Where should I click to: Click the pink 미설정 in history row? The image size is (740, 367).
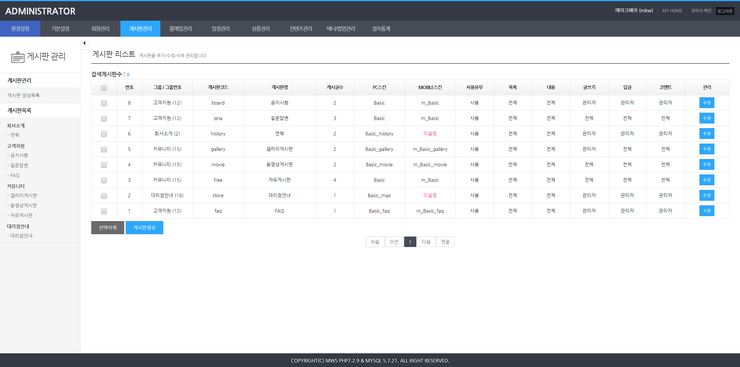(x=430, y=133)
